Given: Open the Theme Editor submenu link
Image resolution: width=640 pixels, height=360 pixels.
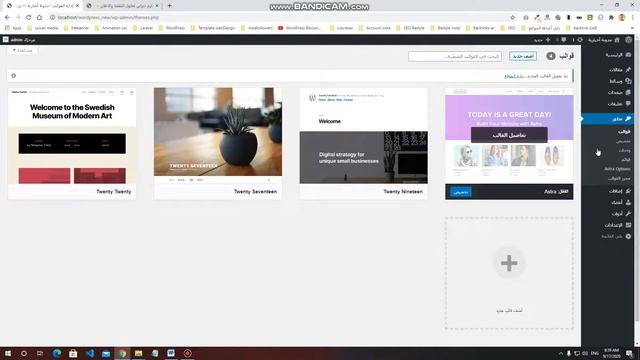Looking at the screenshot, I should [x=619, y=178].
